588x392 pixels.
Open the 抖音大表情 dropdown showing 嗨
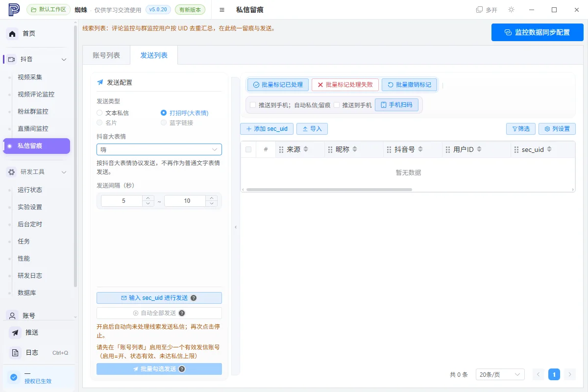point(159,149)
